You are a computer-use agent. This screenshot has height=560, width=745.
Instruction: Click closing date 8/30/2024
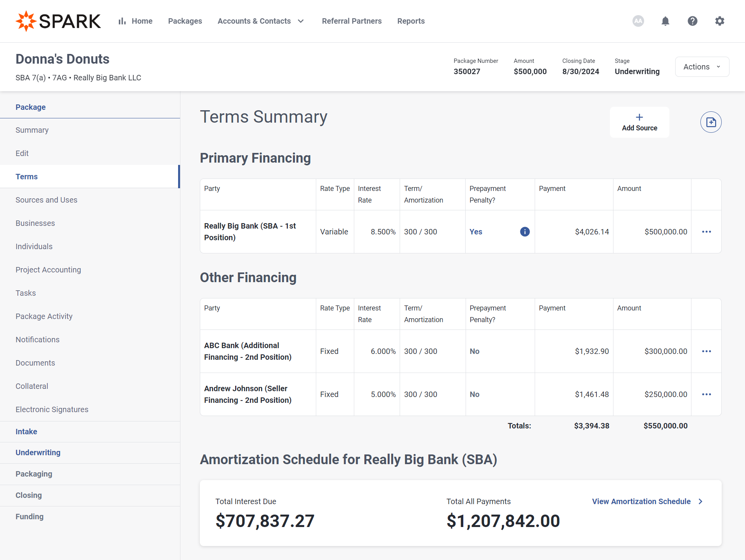(x=580, y=71)
